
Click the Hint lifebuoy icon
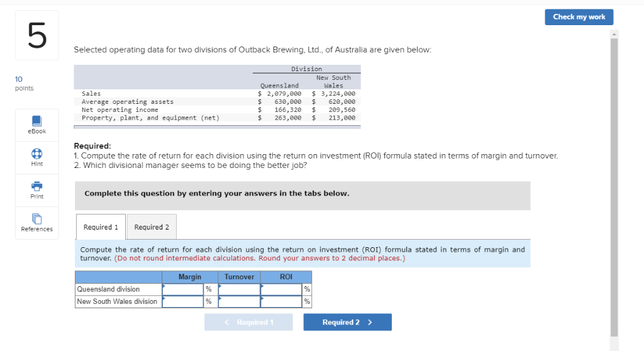pos(36,153)
